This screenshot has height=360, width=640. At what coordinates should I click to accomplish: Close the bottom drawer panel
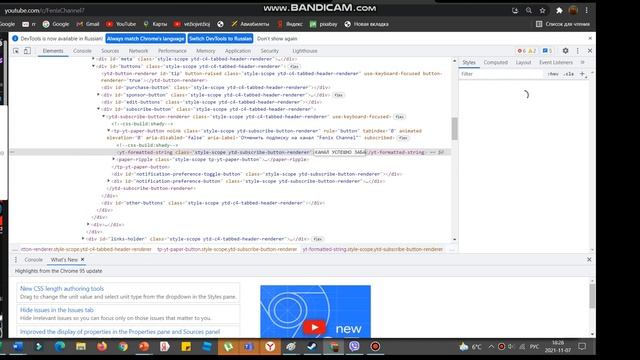click(x=589, y=260)
